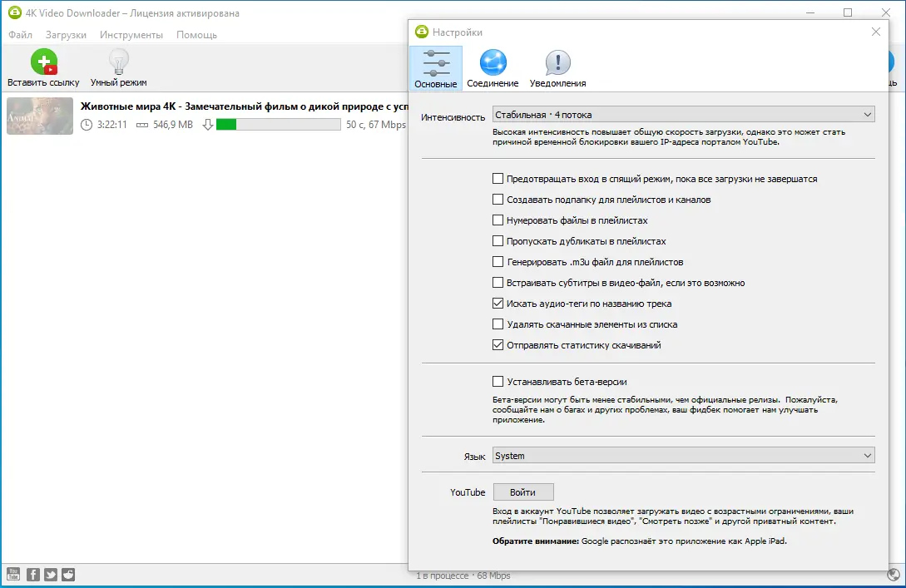The height and width of the screenshot is (588, 906).
Task: Click the download arrow icon beside progress bar
Action: click(207, 124)
